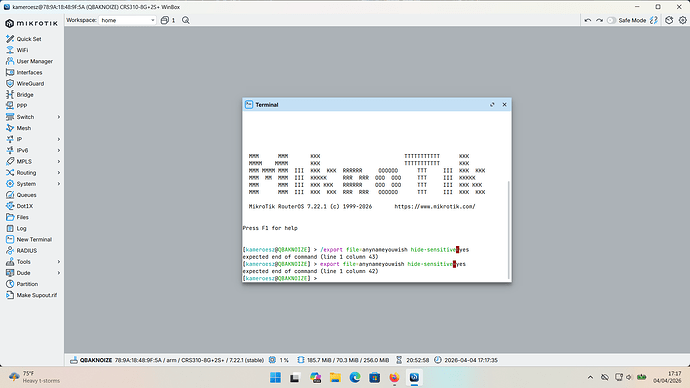
Task: Open Copilot from the taskbar
Action: click(315, 377)
